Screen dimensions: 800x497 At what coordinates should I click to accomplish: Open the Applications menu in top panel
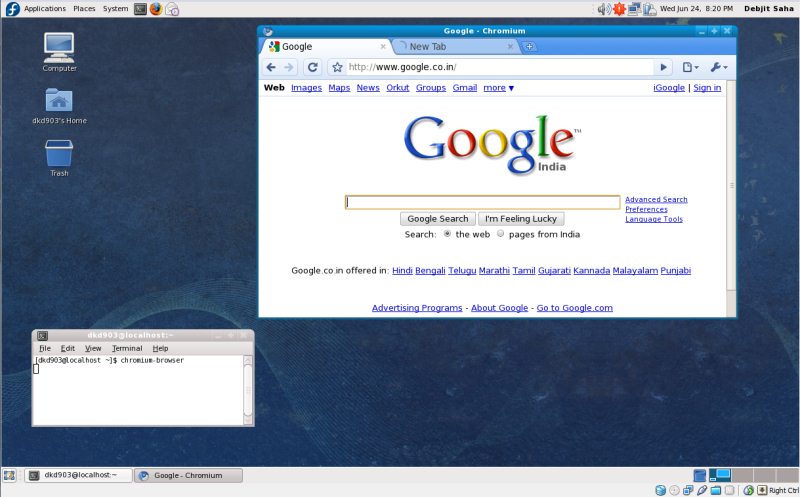pos(44,9)
